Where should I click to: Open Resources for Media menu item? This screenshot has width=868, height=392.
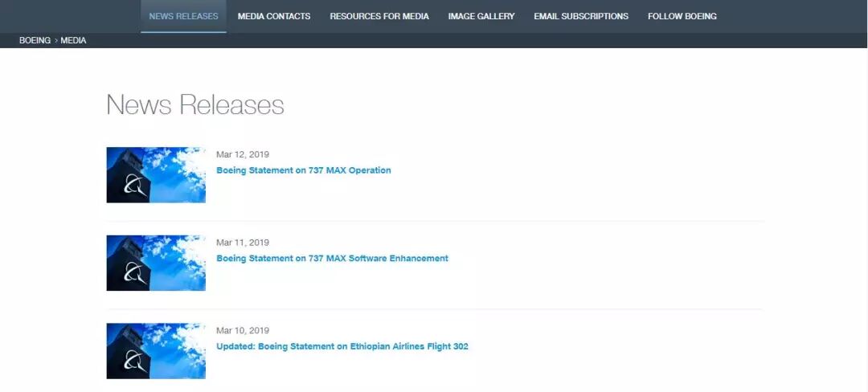coord(379,16)
